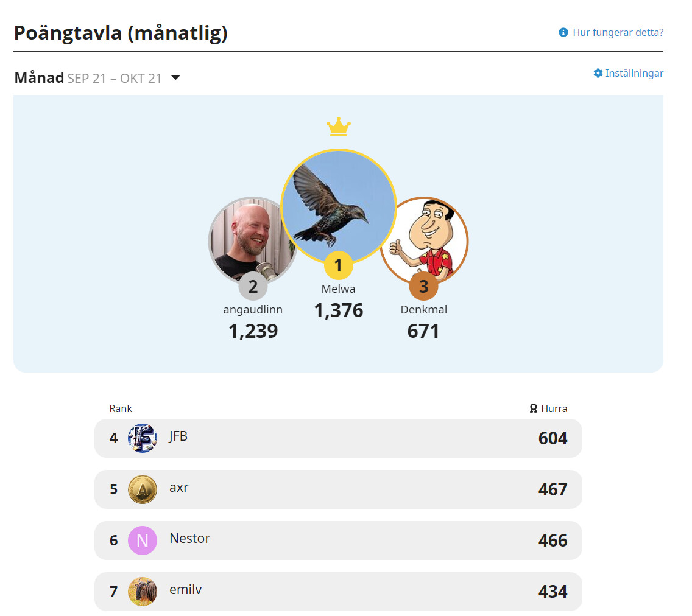Open the Inställningar gear icon
The height and width of the screenshot is (616, 692).
[598, 73]
